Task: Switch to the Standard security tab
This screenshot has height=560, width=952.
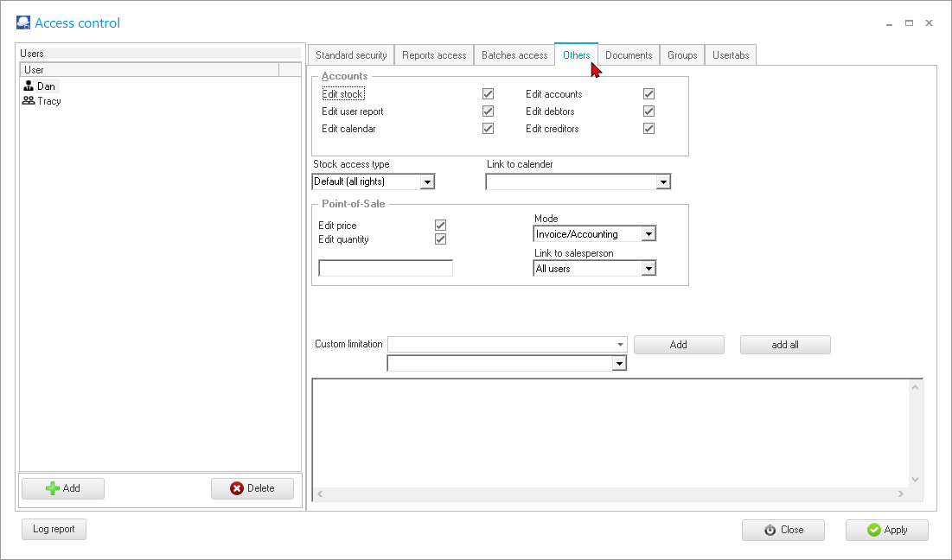Action: pos(351,55)
